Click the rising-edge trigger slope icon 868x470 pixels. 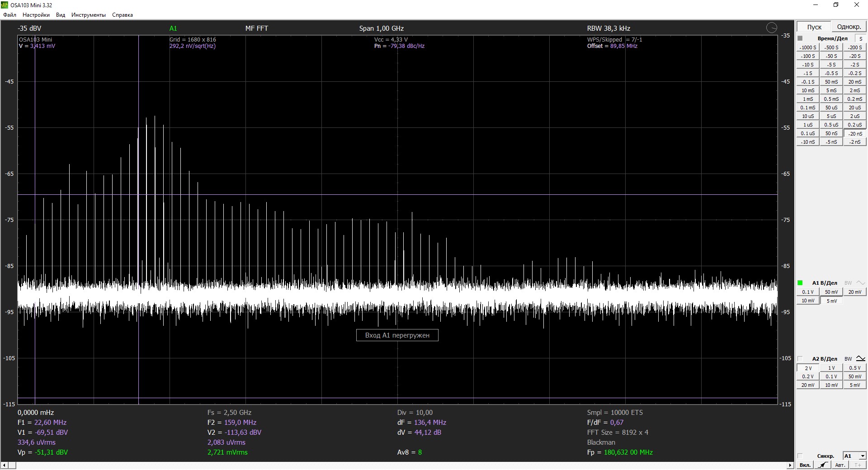point(824,465)
